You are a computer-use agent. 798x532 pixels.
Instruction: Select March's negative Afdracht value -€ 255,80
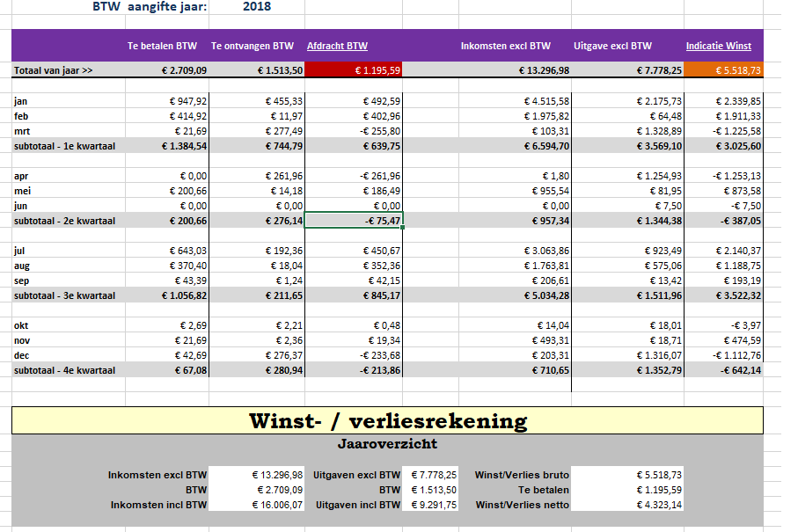(x=380, y=131)
